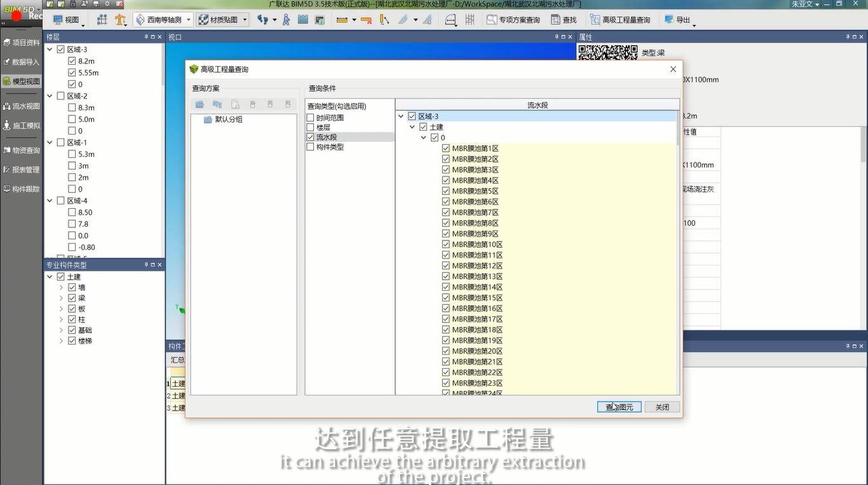Screen dimensions: 868x485
Task: Click the open folder icon under 查询方案
Action: coord(200,104)
